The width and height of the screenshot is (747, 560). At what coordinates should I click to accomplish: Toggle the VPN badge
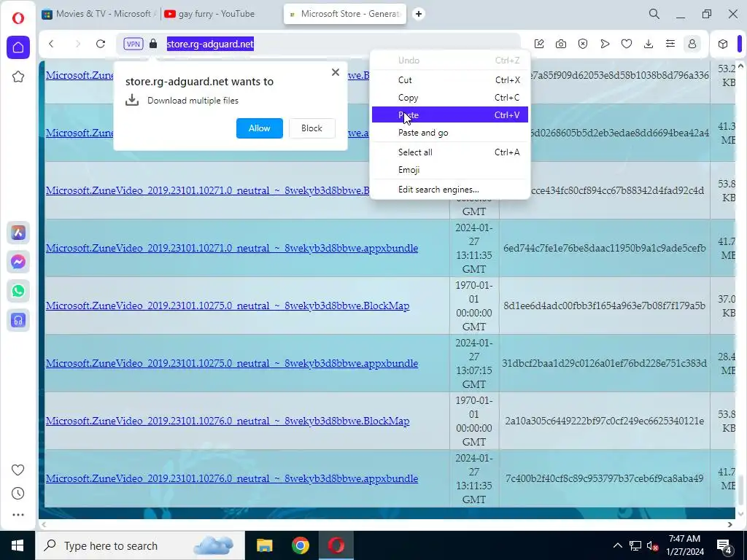point(133,44)
